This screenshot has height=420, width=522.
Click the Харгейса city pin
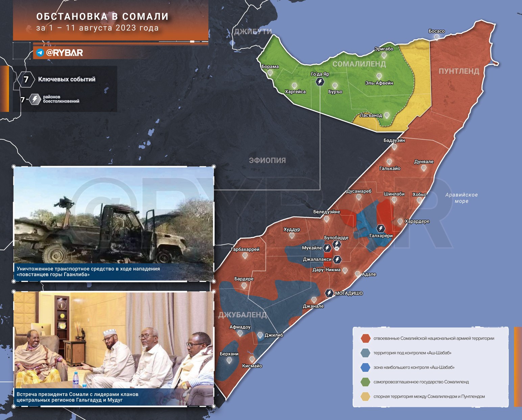pyautogui.click(x=294, y=86)
